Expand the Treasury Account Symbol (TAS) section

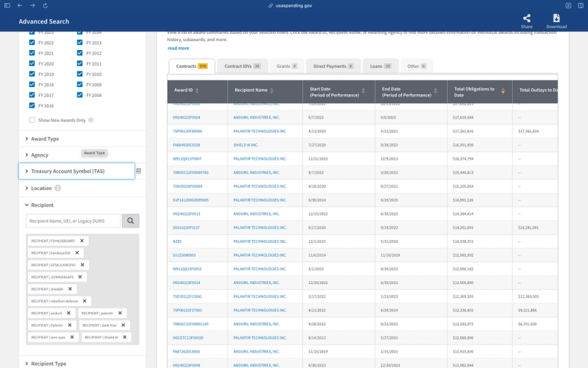point(76,171)
